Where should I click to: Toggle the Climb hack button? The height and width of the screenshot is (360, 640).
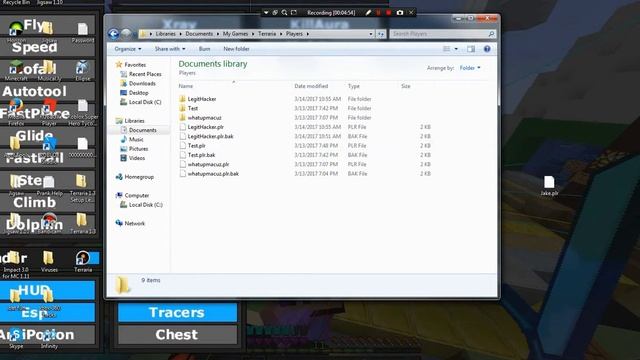coord(47,202)
